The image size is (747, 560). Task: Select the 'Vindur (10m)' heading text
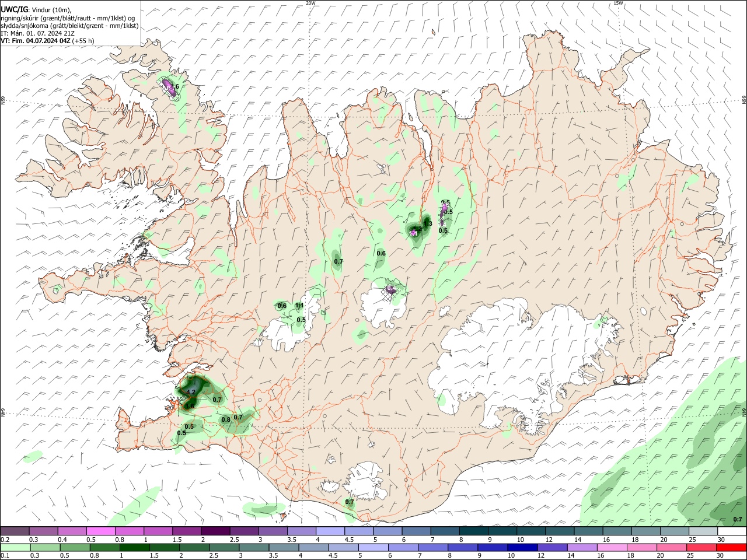52,10
